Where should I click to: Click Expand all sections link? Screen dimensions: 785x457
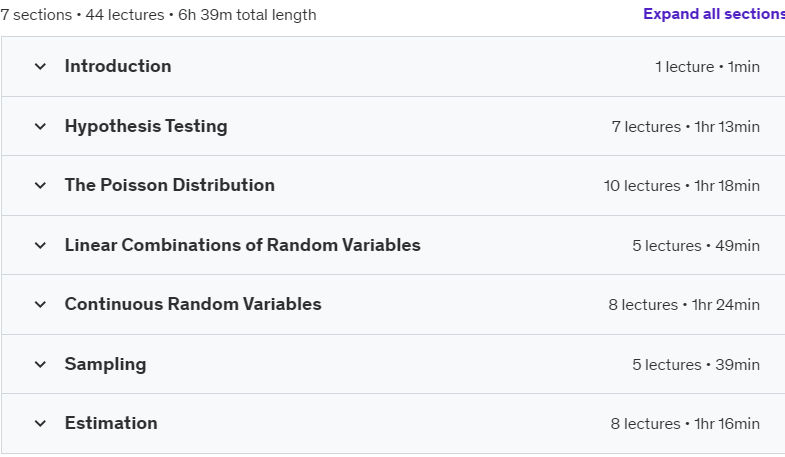[x=714, y=14]
